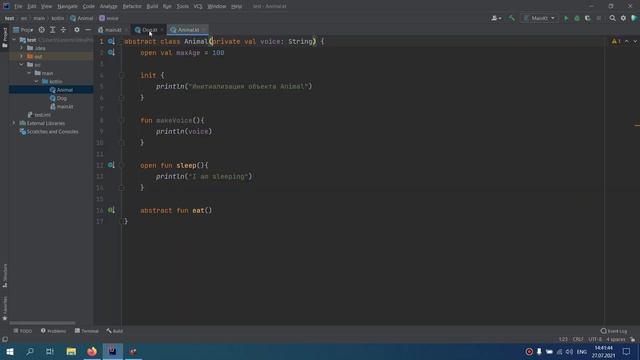Viewport: 640px width, 360px height.
Task: Collapse the kotlin folder in project tree
Action: (x=36, y=82)
